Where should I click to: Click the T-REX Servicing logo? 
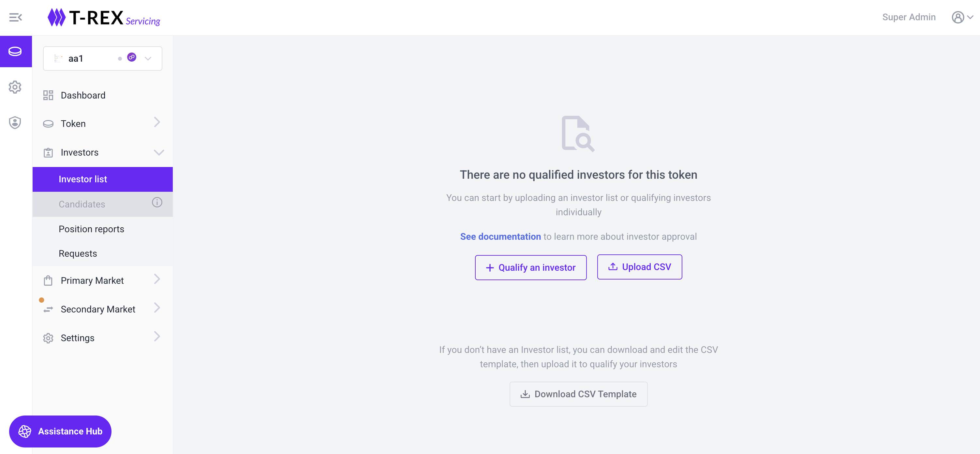coord(103,18)
